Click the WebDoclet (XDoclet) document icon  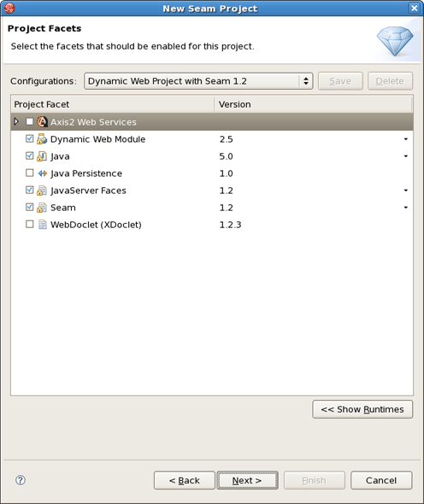(42, 225)
